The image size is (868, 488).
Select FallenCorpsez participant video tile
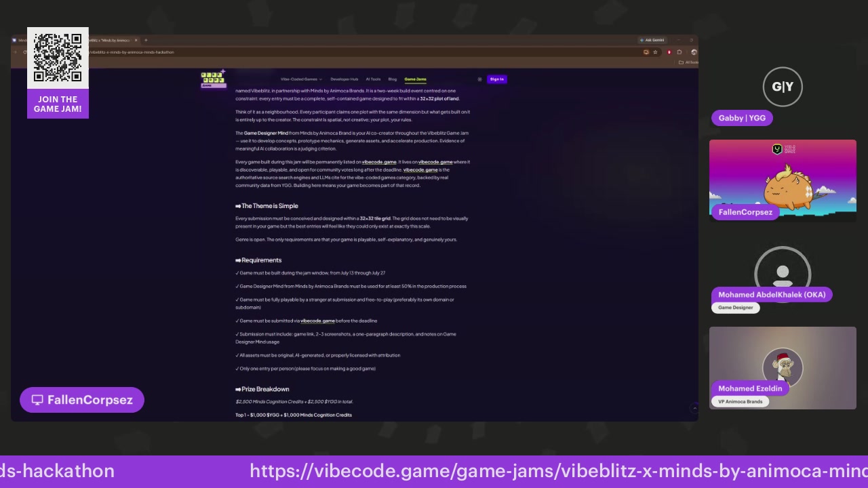[x=783, y=180]
